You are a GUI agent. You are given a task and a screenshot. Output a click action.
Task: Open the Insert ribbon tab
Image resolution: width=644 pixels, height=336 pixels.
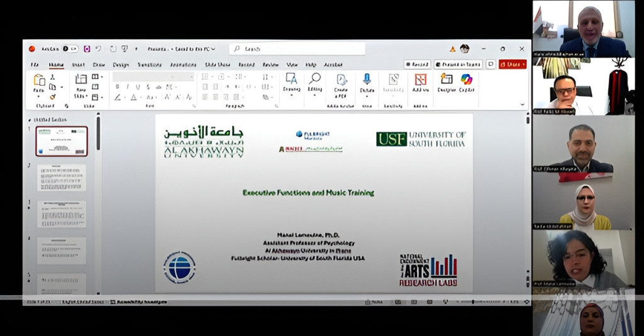pyautogui.click(x=78, y=65)
